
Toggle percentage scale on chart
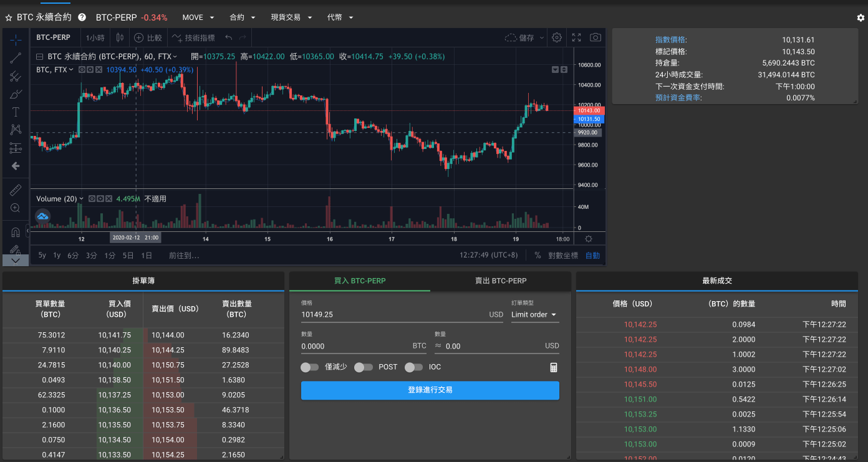[x=538, y=256]
